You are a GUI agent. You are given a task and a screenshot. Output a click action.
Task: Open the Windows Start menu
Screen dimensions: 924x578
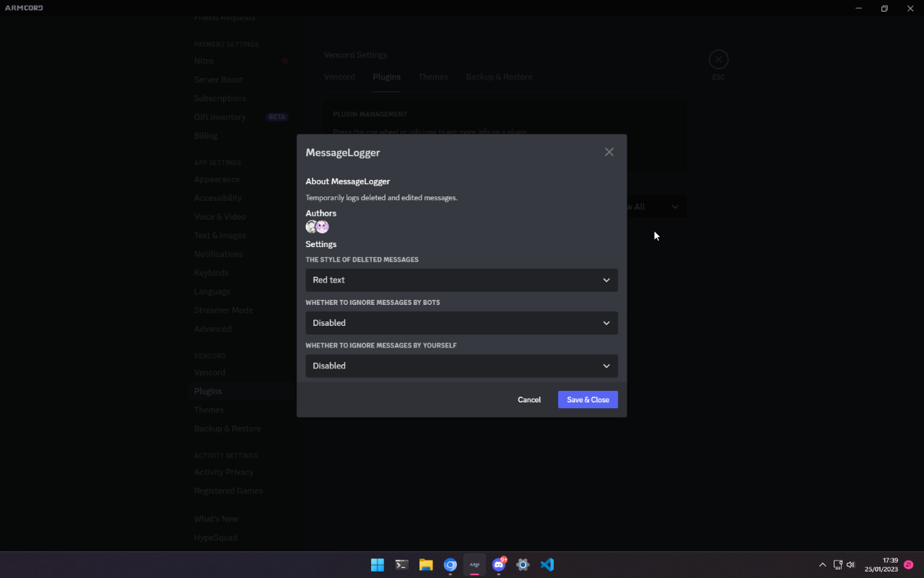click(377, 565)
